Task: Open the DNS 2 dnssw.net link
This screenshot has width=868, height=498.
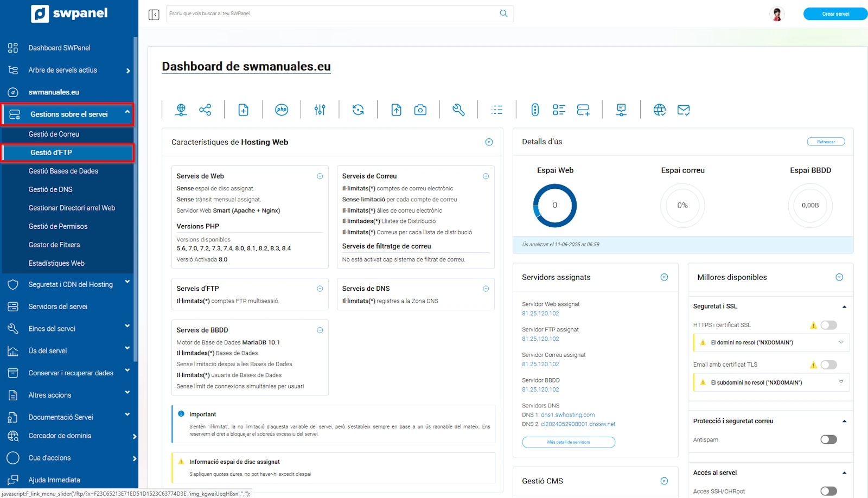Action: point(578,424)
